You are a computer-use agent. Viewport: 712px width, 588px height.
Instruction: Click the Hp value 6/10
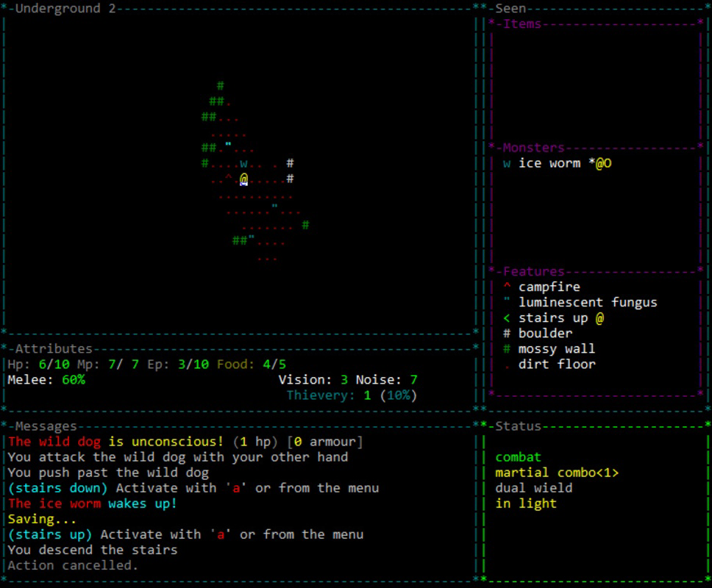tap(54, 365)
